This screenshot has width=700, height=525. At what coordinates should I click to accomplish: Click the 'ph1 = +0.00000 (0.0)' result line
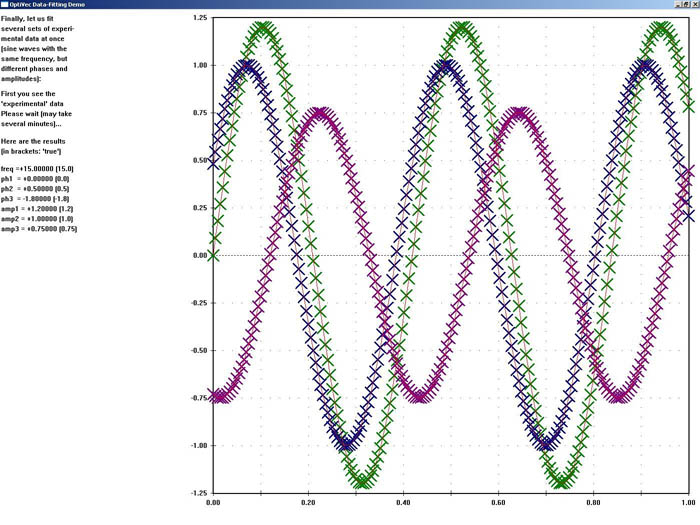pos(35,179)
